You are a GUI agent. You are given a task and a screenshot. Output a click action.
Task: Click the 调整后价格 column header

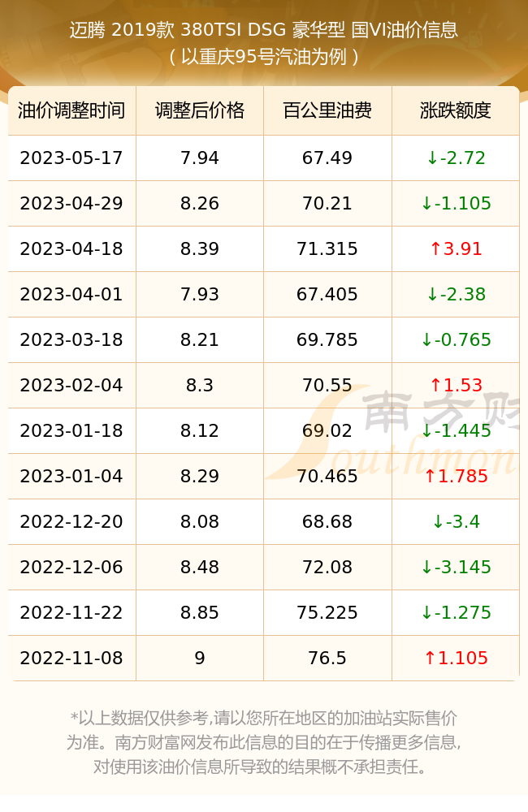click(200, 110)
